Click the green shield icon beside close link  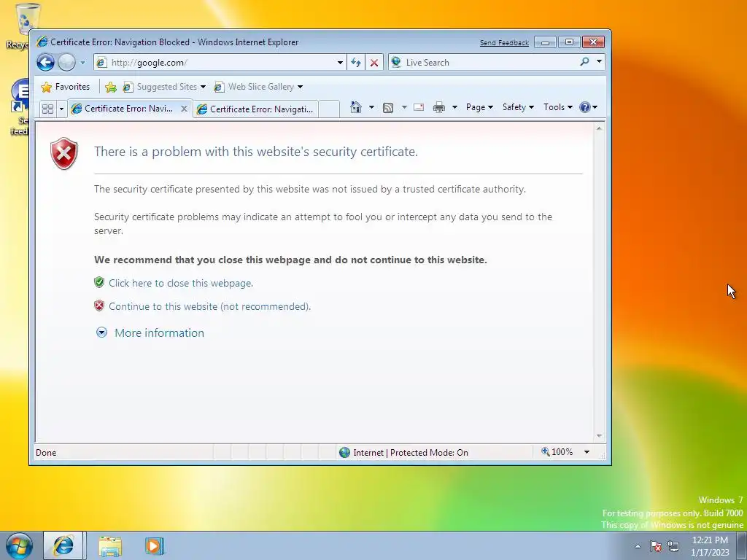99,282
